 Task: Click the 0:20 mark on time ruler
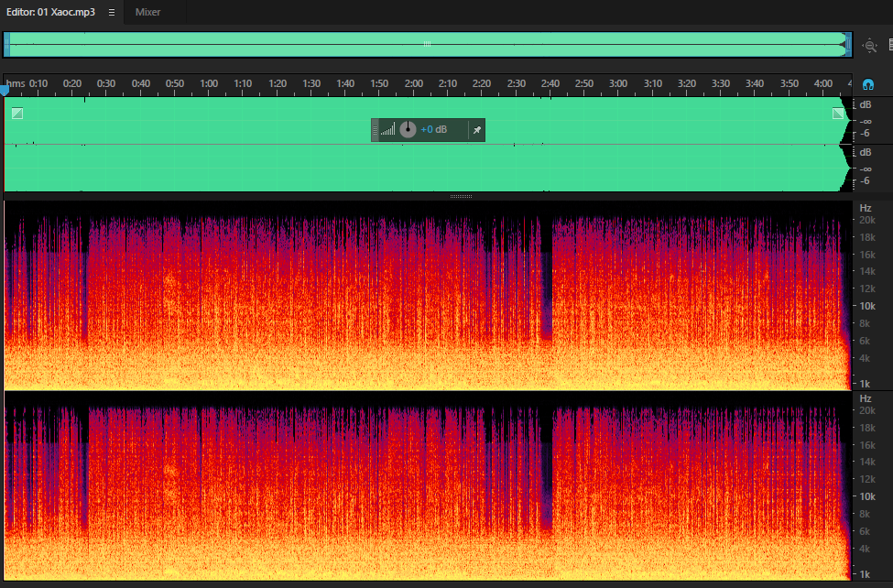point(71,83)
